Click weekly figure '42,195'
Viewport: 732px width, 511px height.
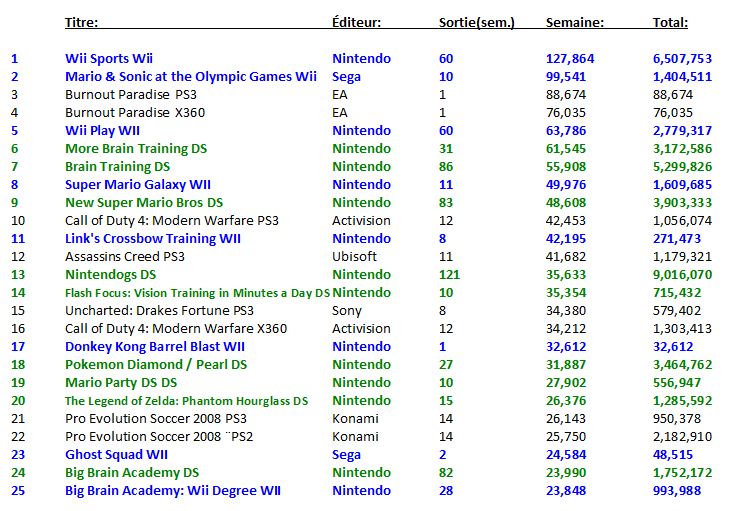(566, 238)
